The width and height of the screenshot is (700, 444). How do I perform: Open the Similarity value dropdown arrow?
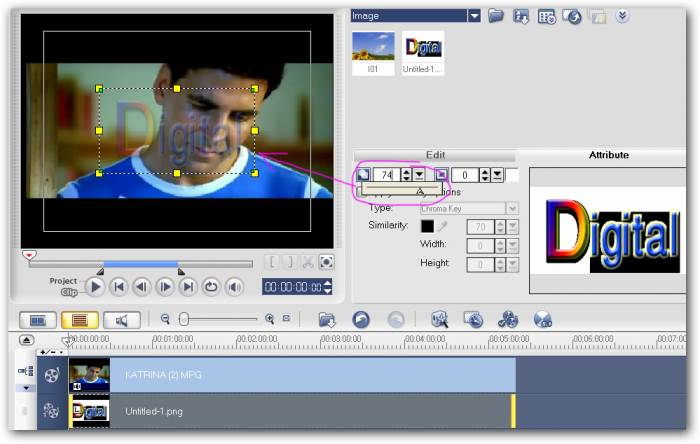click(512, 227)
